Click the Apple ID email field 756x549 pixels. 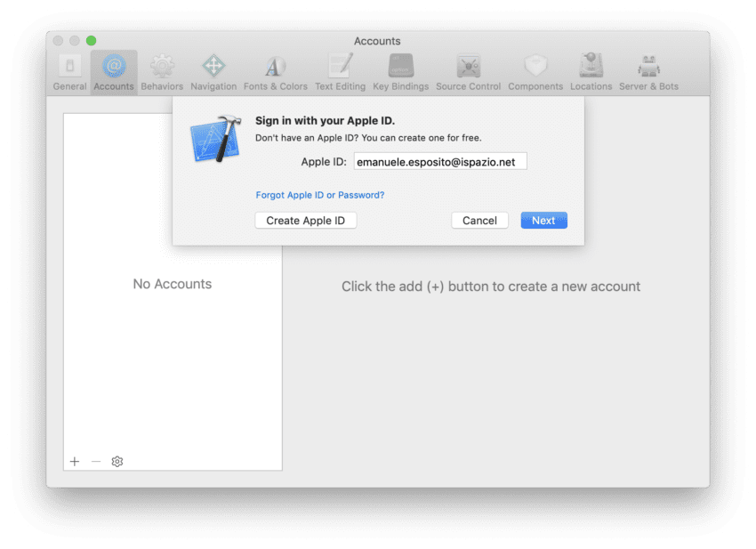pyautogui.click(x=440, y=162)
